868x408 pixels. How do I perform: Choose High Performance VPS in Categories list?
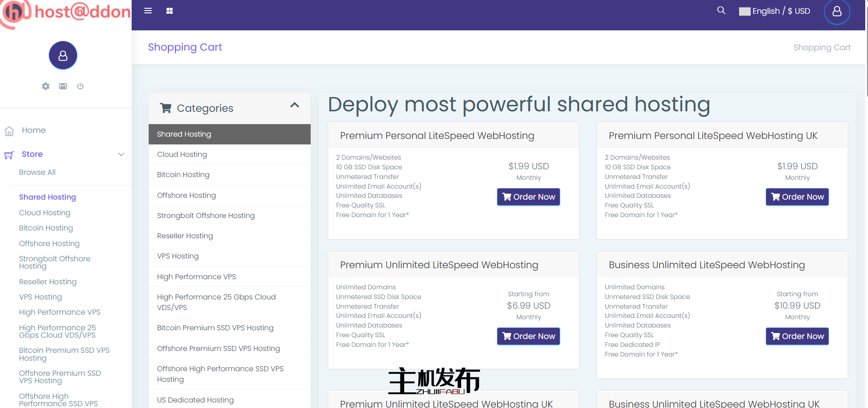230,276
